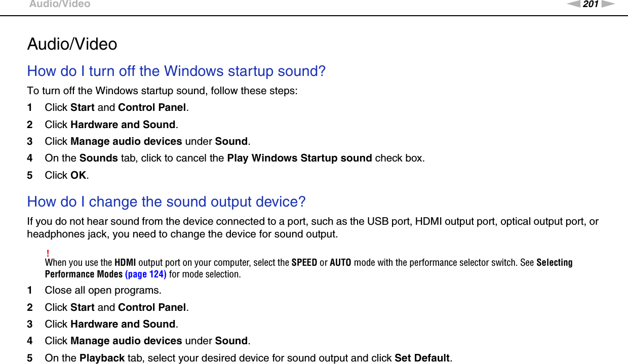The image size is (628, 364).
Task: Click heading about changing sound output device
Action: 166,201
